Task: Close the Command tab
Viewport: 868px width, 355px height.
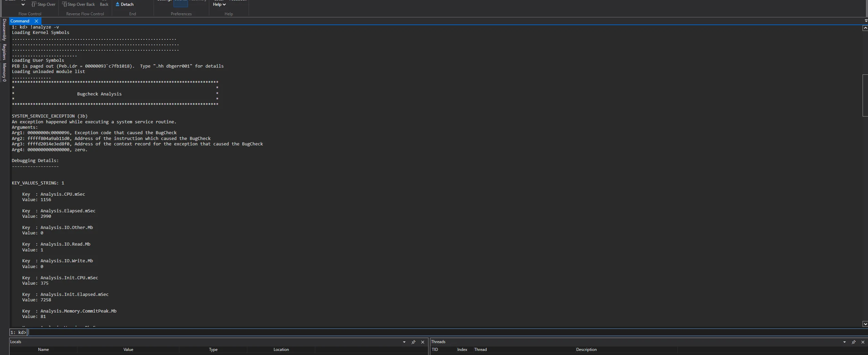Action: tap(36, 21)
